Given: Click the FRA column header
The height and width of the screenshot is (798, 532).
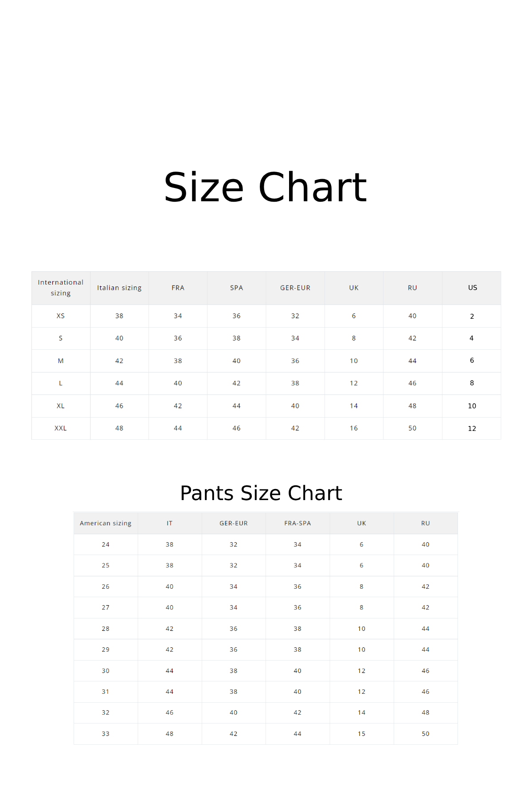Looking at the screenshot, I should pos(178,288).
